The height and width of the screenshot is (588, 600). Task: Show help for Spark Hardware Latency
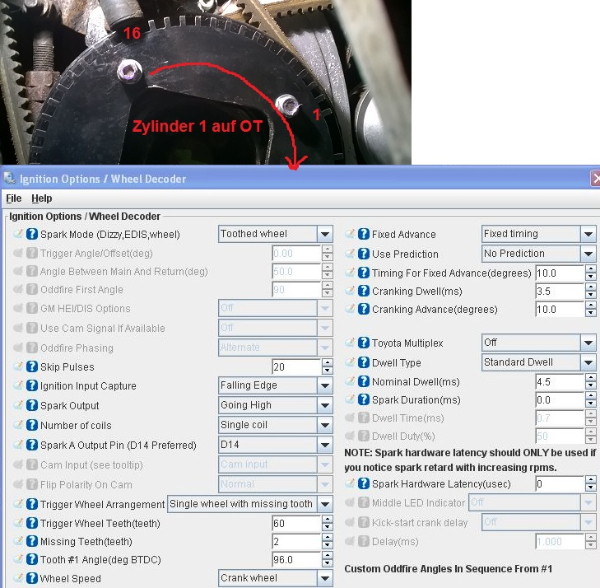364,483
